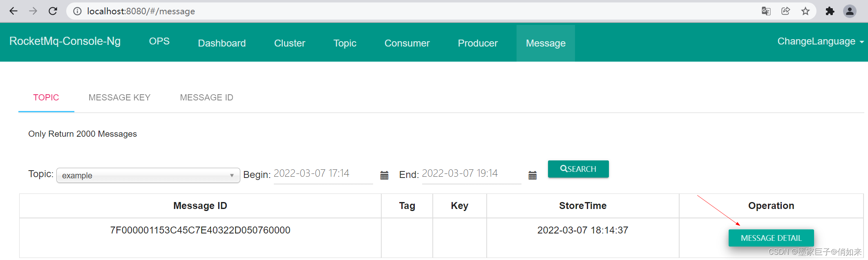Reload the page with the refresh icon
Image resolution: width=868 pixels, height=260 pixels.
(53, 11)
